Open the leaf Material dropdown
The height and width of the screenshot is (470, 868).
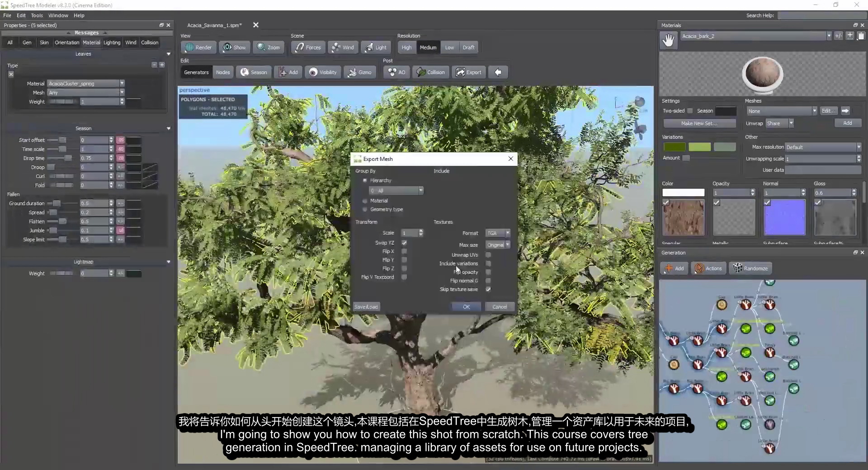coord(86,84)
